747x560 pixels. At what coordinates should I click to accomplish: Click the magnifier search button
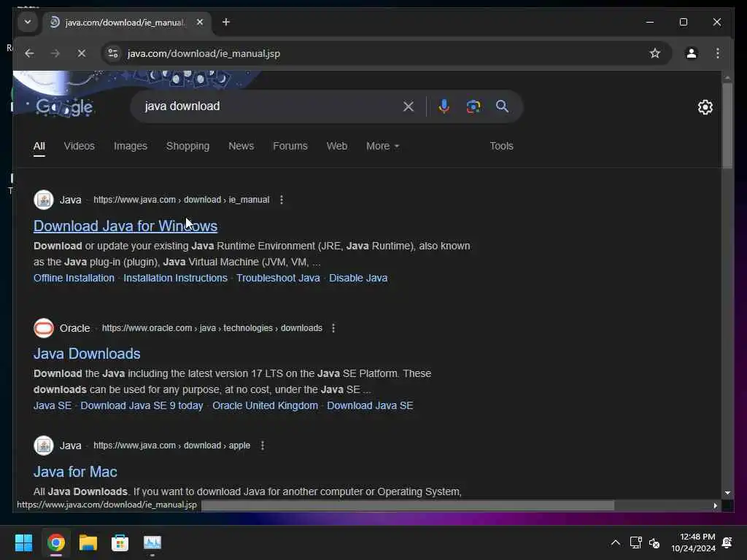point(502,106)
